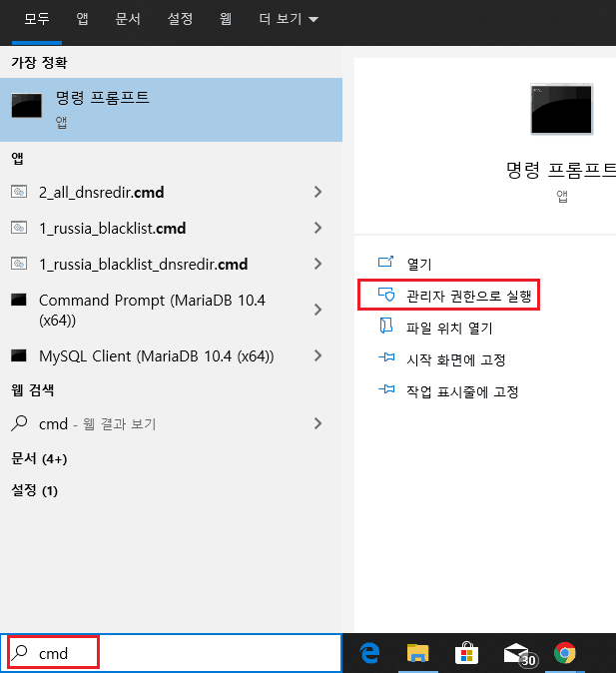Choose 작업 표시줄에 고정 option
The width and height of the screenshot is (616, 673).
coord(462,391)
